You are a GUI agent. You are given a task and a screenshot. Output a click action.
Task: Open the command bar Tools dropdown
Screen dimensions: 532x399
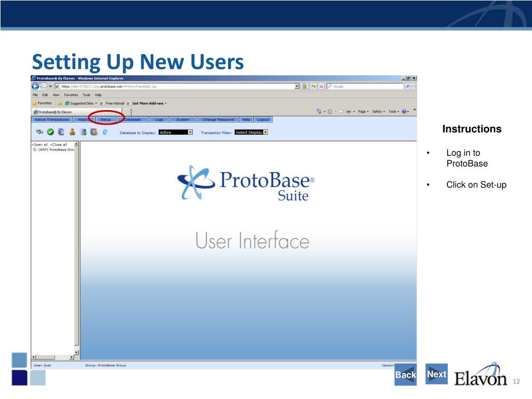pyautogui.click(x=394, y=111)
